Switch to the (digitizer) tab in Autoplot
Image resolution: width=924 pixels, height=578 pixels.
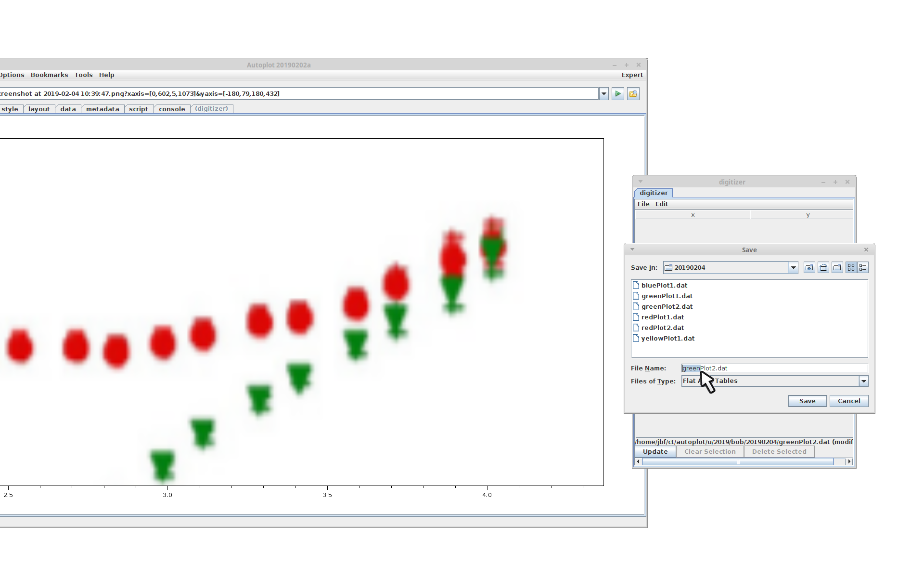tap(212, 109)
